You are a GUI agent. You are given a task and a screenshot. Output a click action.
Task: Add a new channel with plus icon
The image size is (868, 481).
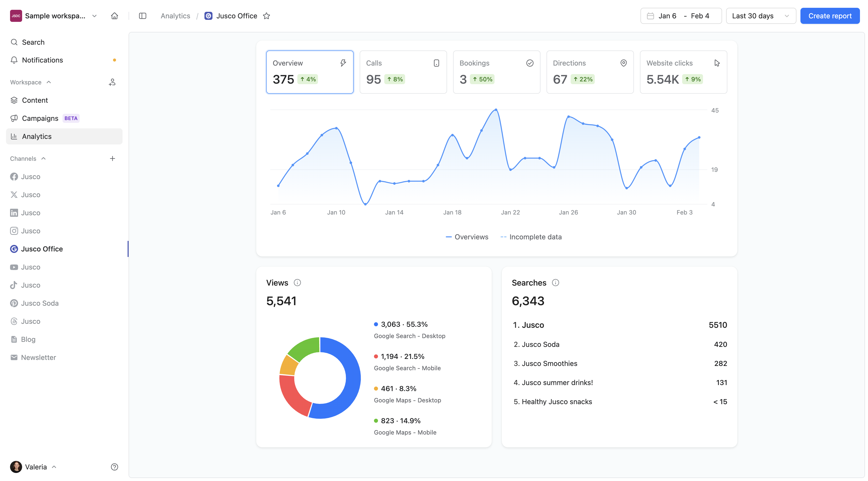(x=113, y=158)
